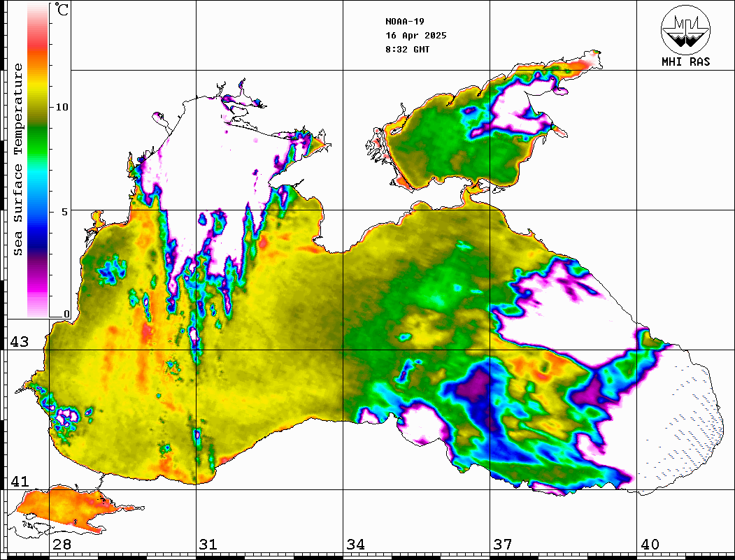Click the latitude label 43
The image size is (735, 560).
coord(19,342)
